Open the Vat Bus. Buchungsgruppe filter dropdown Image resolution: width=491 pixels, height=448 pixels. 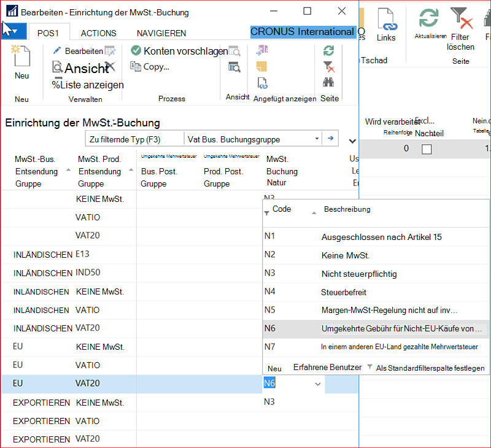pos(317,138)
